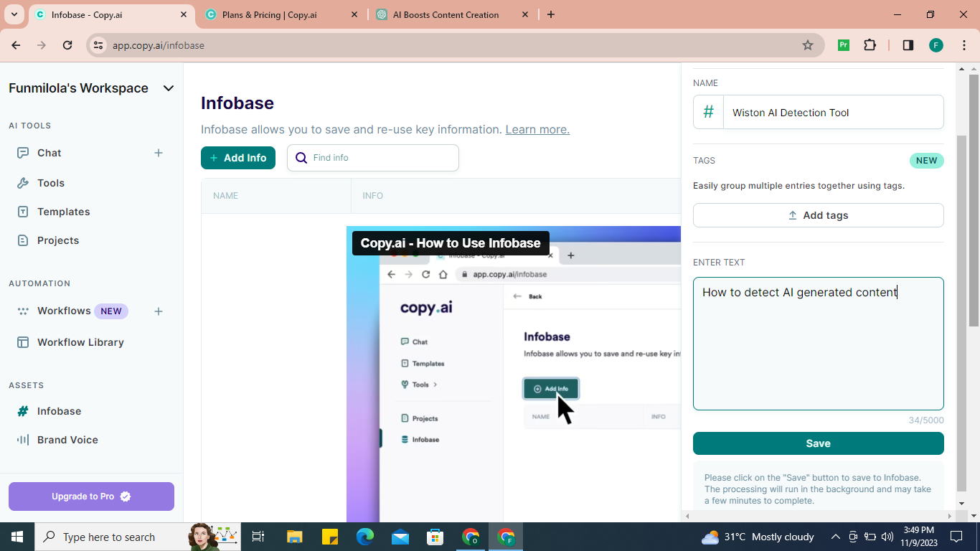The height and width of the screenshot is (551, 980).
Task: Add a new workflow with plus icon
Action: (x=159, y=311)
